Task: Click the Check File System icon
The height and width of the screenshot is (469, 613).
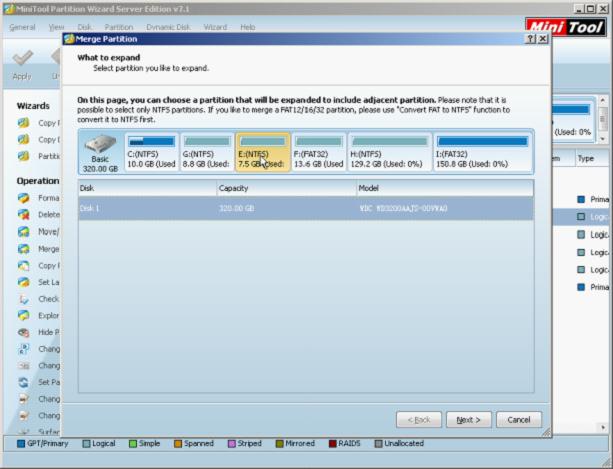Action: tap(23, 299)
